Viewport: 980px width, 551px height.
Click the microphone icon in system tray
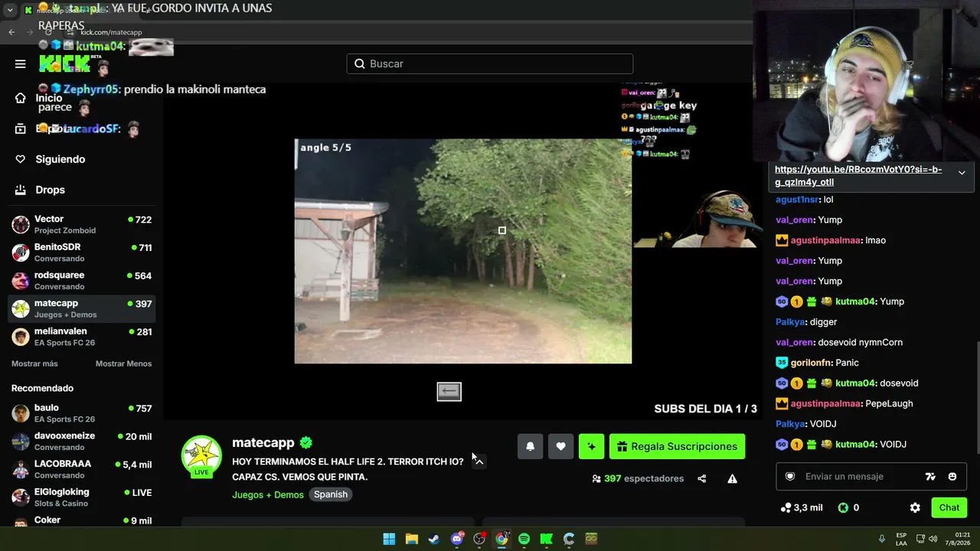click(x=882, y=539)
